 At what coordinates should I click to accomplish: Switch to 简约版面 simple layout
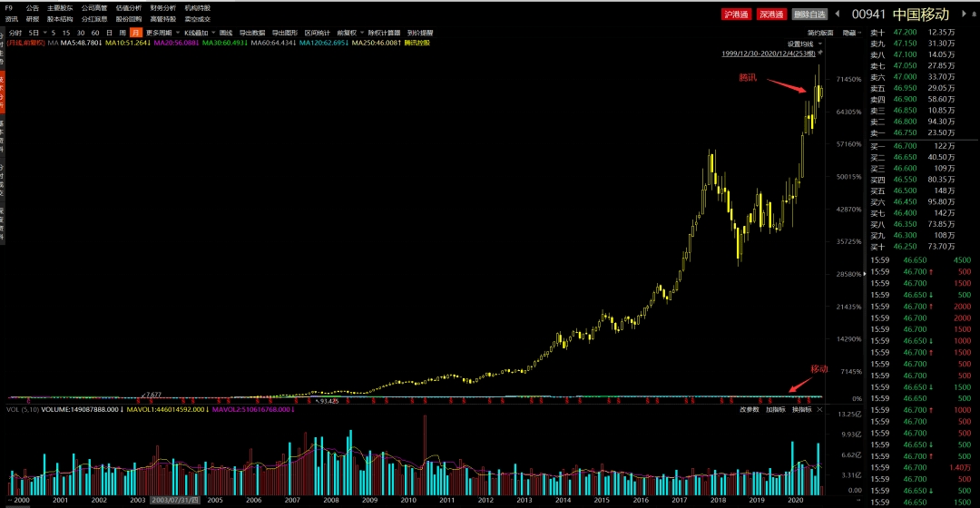tap(820, 33)
